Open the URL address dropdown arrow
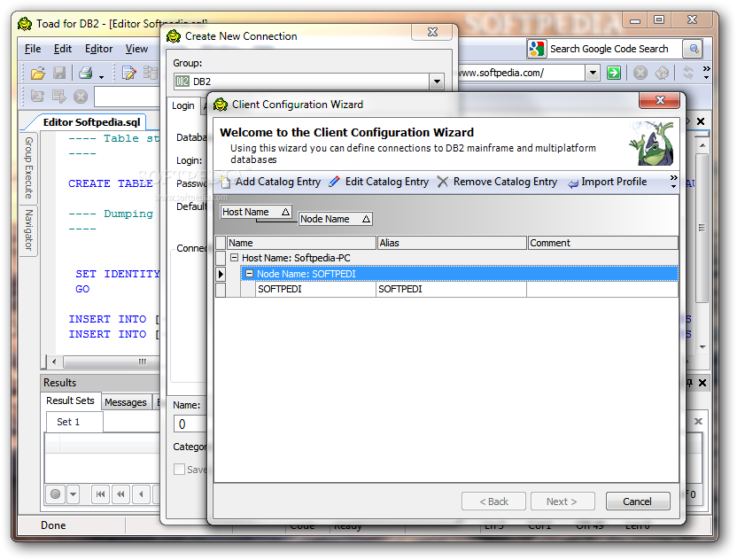The width and height of the screenshot is (737, 560). tap(593, 73)
